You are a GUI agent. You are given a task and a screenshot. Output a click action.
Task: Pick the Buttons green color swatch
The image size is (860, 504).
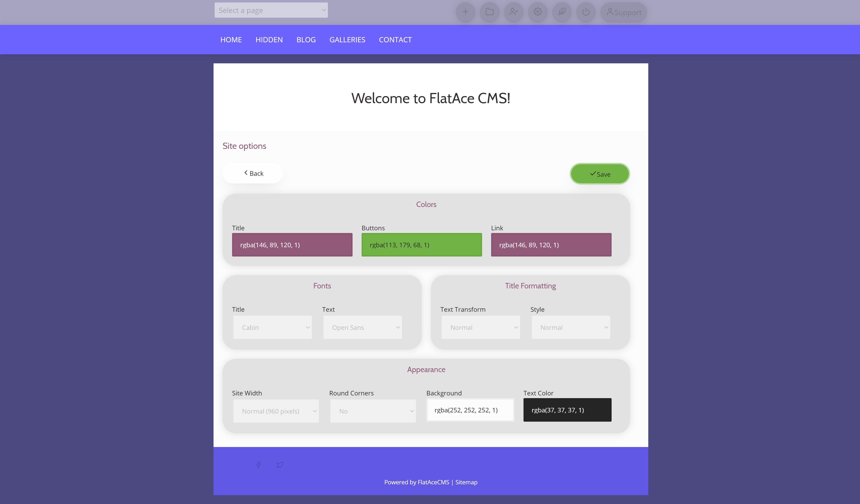[422, 245]
